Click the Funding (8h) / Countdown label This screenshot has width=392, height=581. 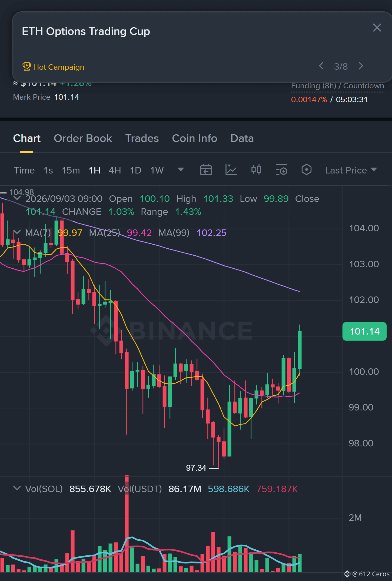coord(337,86)
